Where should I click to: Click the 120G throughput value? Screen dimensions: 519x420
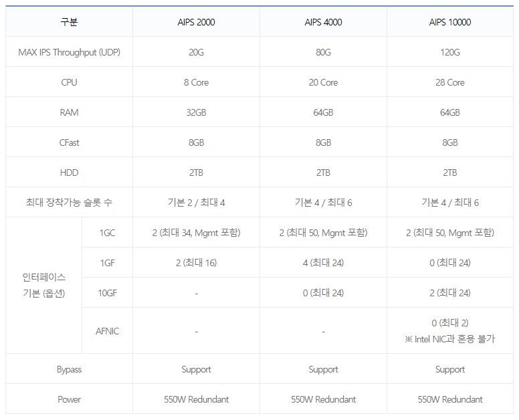[x=450, y=52]
